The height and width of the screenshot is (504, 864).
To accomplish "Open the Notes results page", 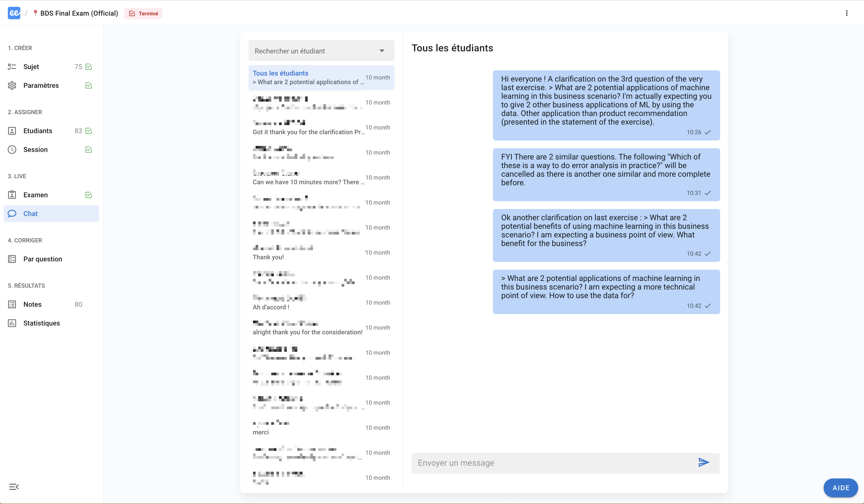I will [32, 304].
